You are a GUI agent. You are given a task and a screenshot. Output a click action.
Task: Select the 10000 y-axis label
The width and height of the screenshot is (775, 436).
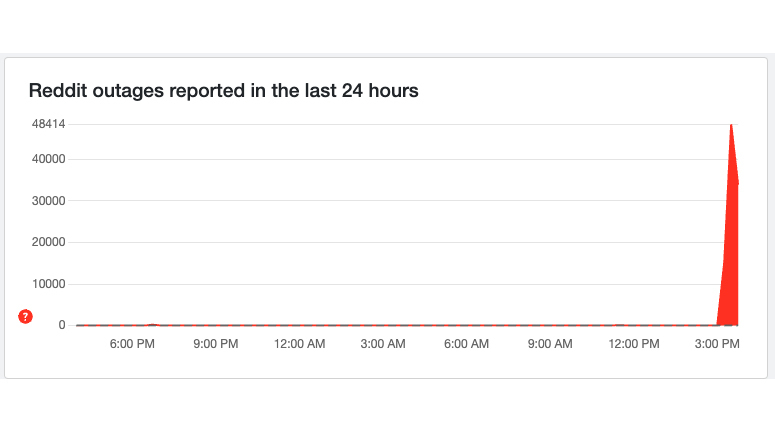tap(48, 284)
